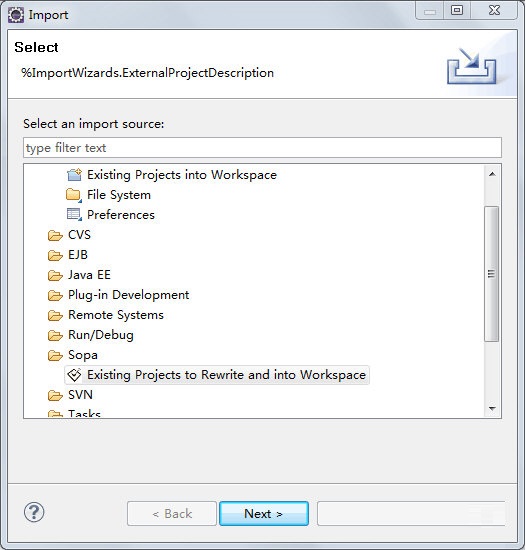Select the Run/Debug category
Image resolution: width=526 pixels, height=550 pixels.
(101, 335)
